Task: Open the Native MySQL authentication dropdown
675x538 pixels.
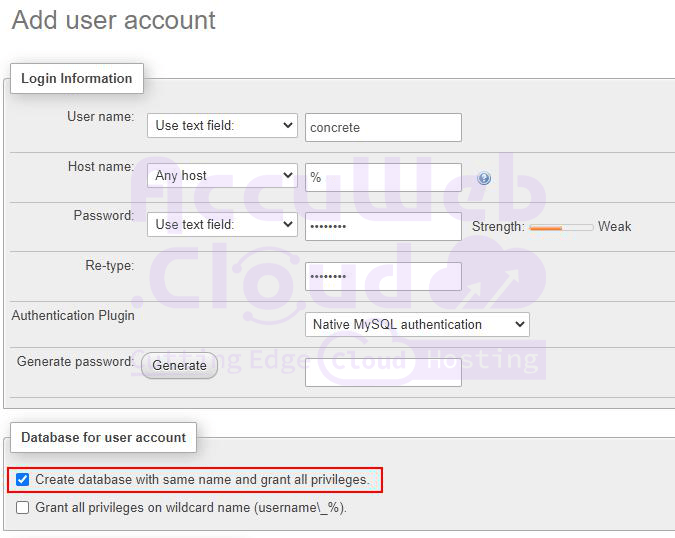Action: tap(417, 324)
